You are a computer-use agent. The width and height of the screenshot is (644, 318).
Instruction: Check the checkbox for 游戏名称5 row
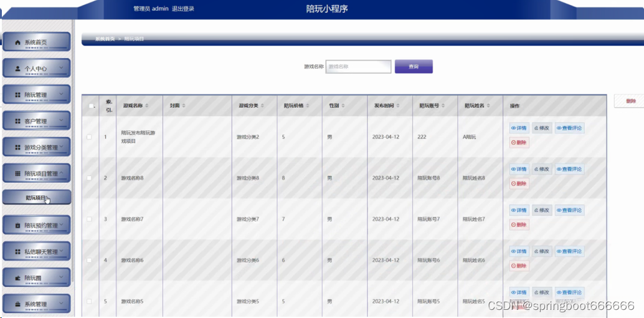pos(89,302)
